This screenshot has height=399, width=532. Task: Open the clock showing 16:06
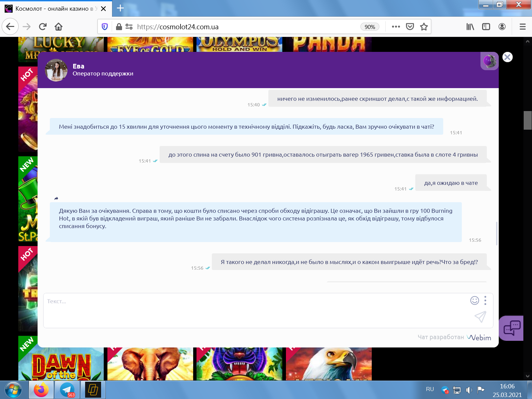pos(507,390)
